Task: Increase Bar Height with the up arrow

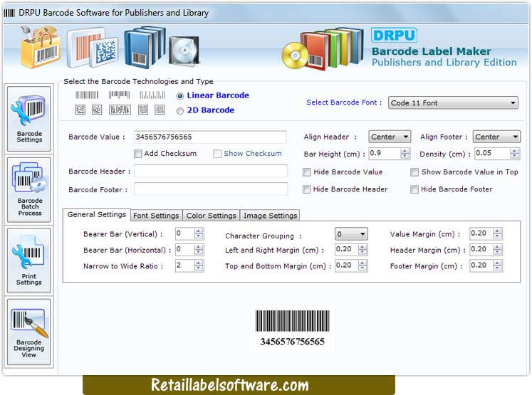Action: coord(405,151)
